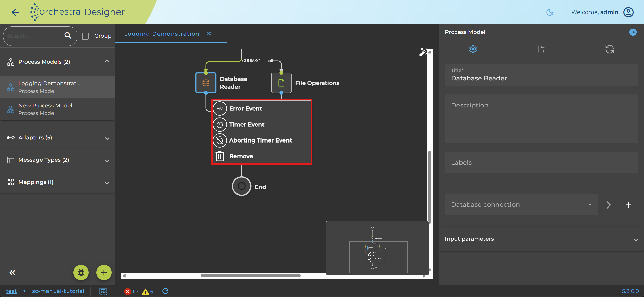The image size is (644, 297).
Task: Click the magic wand auto-layout icon
Action: (x=423, y=52)
